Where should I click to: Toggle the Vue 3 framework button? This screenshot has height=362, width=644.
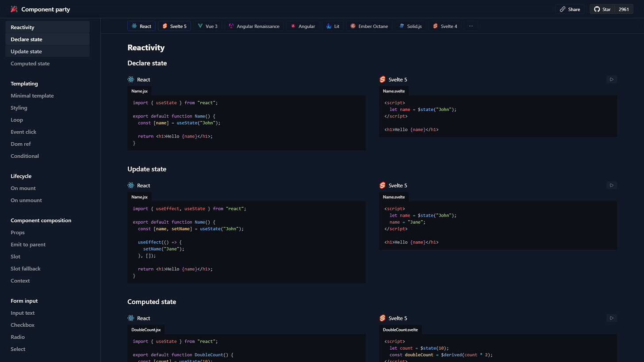point(207,26)
